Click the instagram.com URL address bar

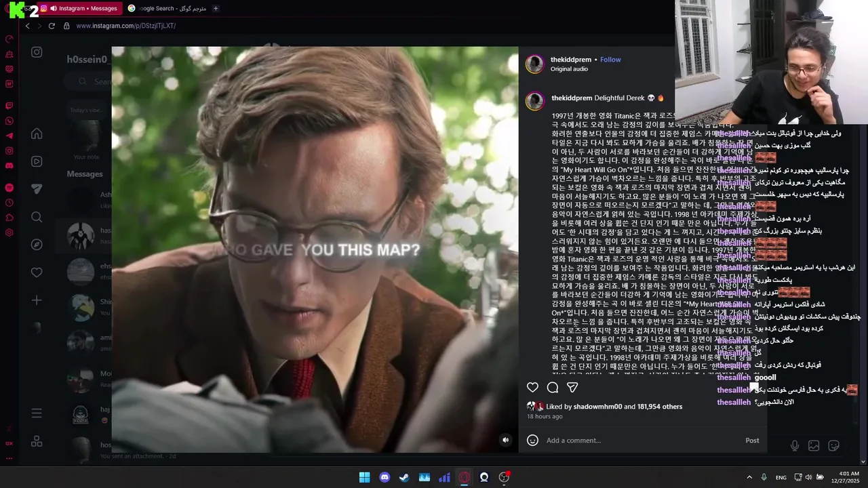click(126, 26)
